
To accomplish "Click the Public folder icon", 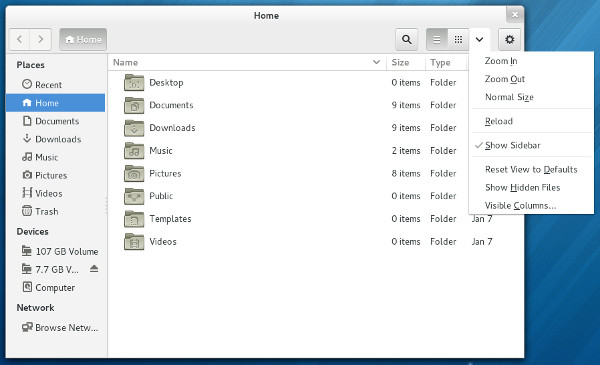I will (134, 196).
